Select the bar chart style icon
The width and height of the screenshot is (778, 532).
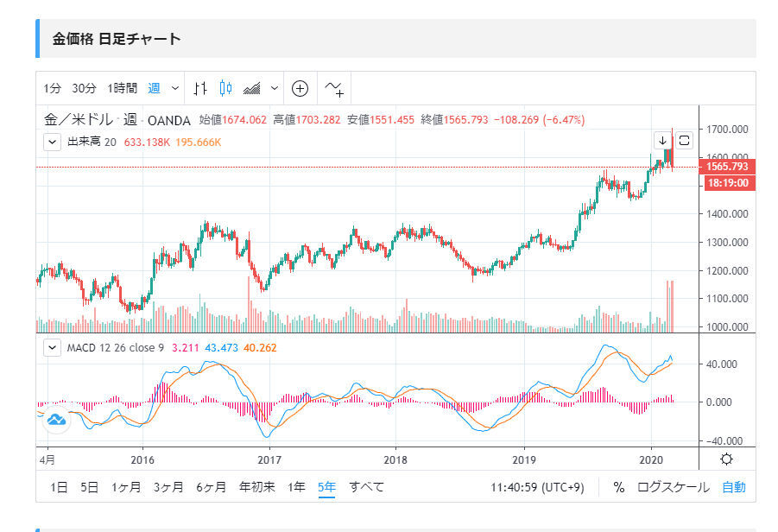coord(200,88)
